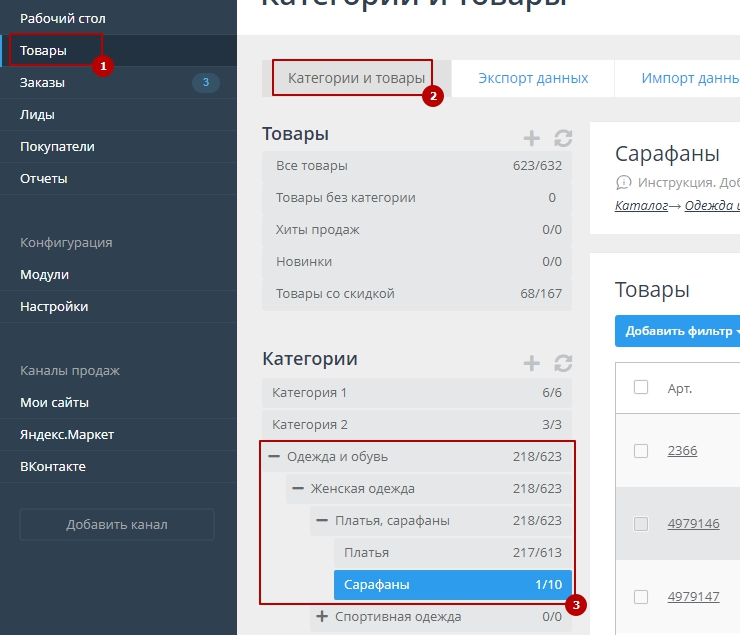
Task: Click the Добавить канал button
Action: tap(117, 524)
